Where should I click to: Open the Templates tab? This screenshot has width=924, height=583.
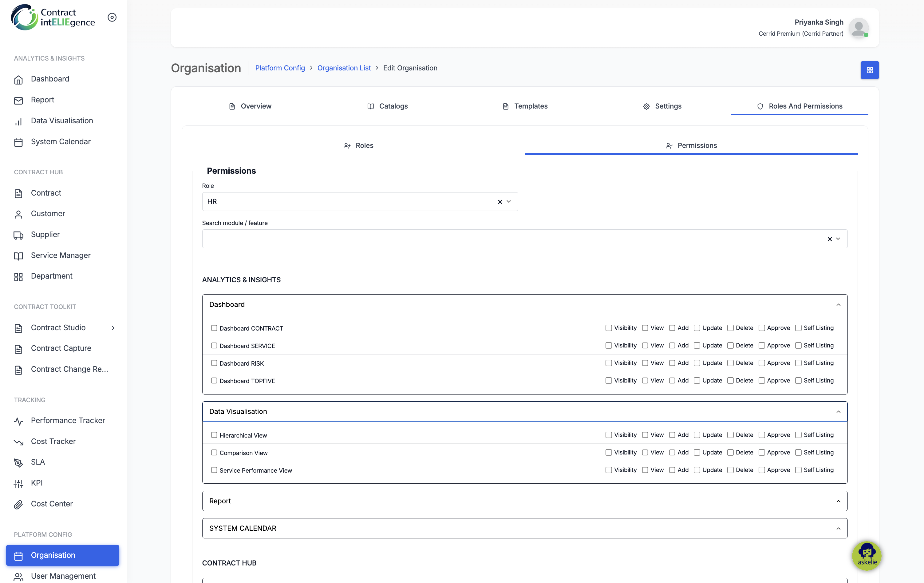[x=525, y=106]
